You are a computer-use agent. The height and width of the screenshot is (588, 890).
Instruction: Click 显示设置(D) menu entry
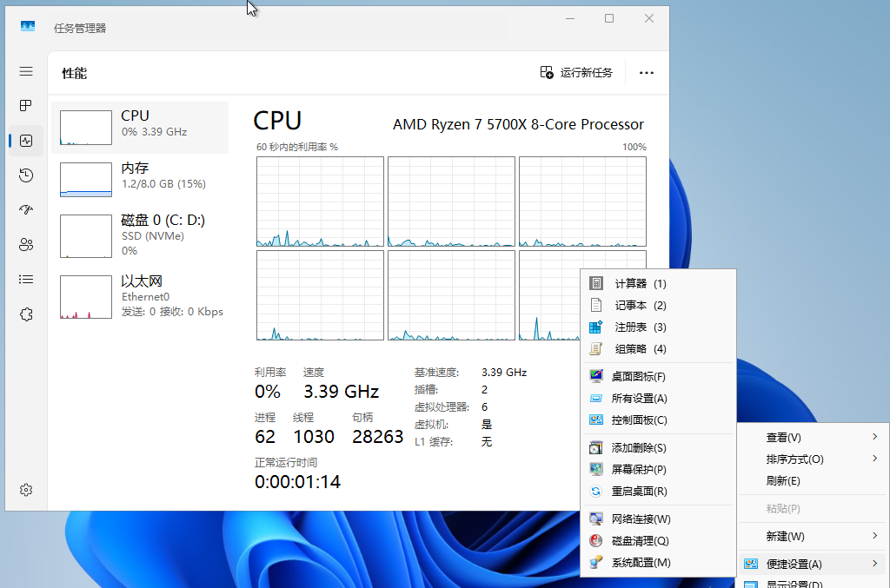812,584
